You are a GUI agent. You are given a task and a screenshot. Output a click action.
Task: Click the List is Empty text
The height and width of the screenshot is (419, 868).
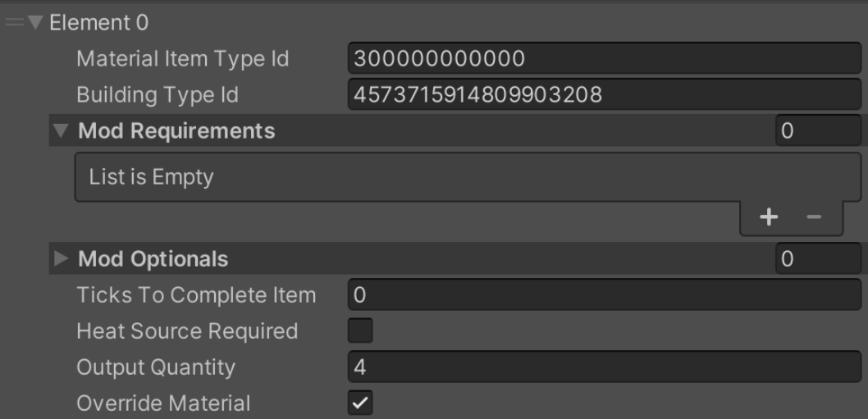point(151,177)
